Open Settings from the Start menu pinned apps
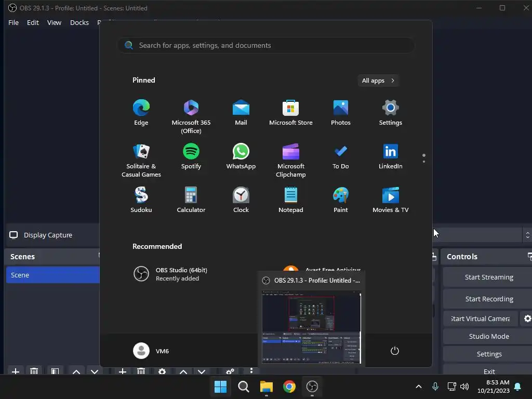 coord(391,113)
